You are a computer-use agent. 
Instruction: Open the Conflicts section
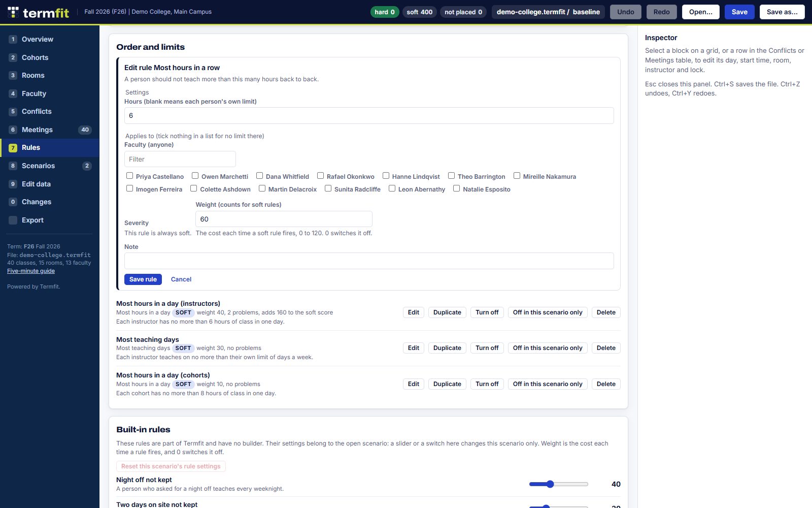click(x=50, y=111)
